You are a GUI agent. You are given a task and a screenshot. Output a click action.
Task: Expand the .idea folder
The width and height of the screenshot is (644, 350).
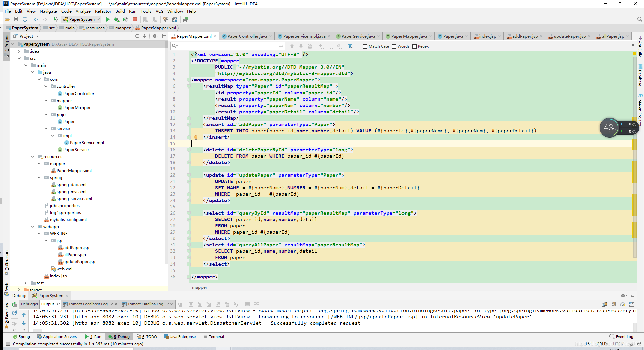click(19, 51)
